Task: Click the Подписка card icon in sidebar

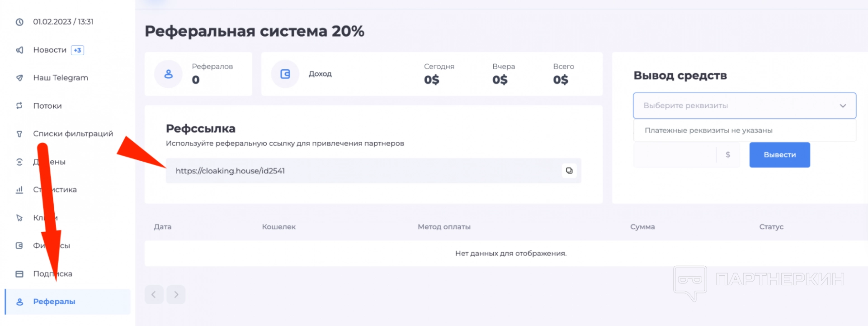Action: pyautogui.click(x=19, y=274)
